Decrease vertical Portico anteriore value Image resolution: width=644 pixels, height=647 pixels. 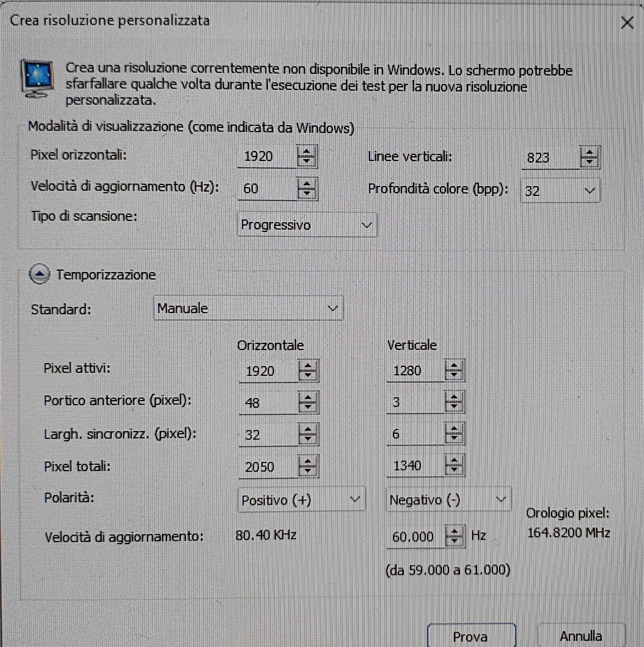[x=454, y=406]
